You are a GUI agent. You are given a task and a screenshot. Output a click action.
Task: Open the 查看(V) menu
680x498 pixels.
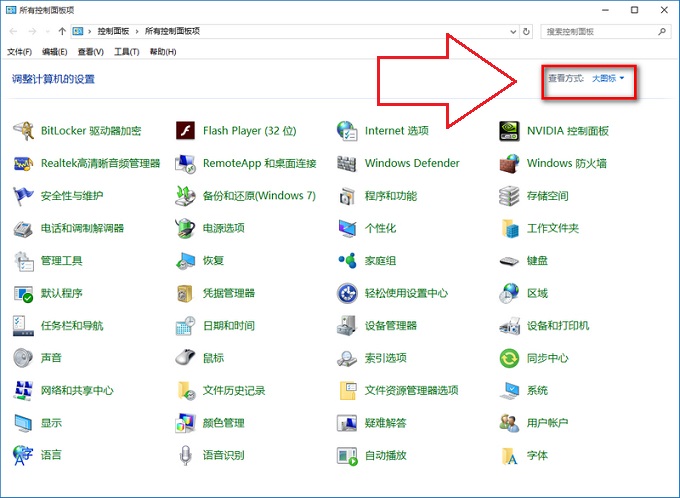point(90,52)
